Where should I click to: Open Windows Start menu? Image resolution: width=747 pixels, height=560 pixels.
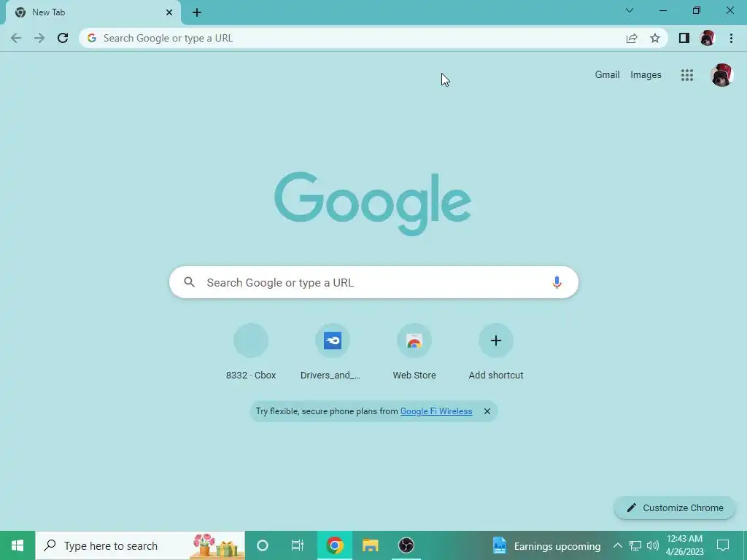click(x=18, y=545)
